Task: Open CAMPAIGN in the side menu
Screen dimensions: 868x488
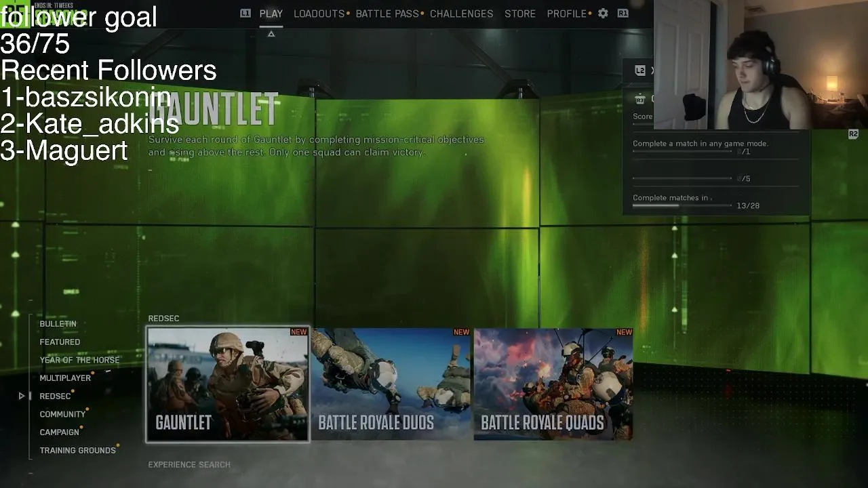Action: coord(60,432)
